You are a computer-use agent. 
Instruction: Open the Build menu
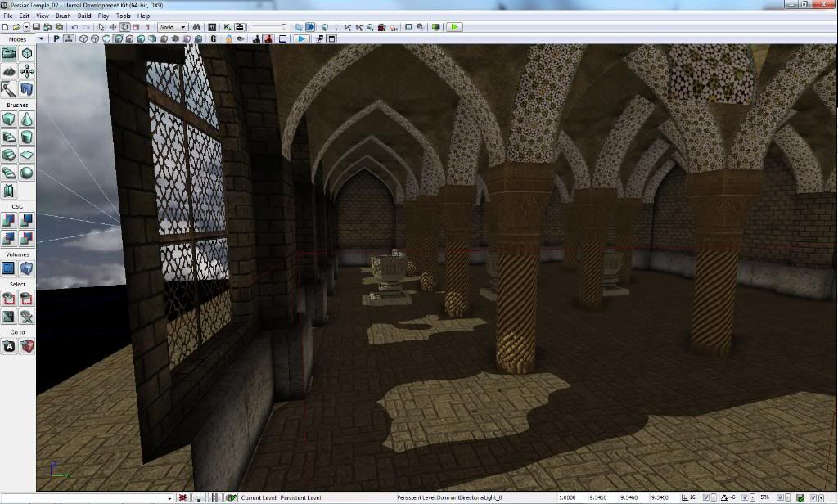pyautogui.click(x=83, y=15)
